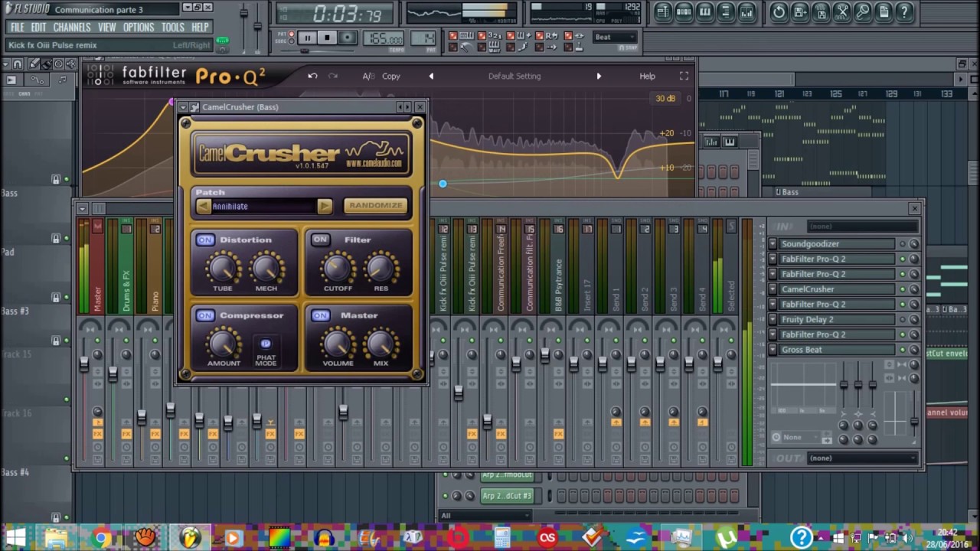The width and height of the screenshot is (980, 551).
Task: Toggle full screen icon in FabFilter Pro-Q 2
Action: pos(684,76)
